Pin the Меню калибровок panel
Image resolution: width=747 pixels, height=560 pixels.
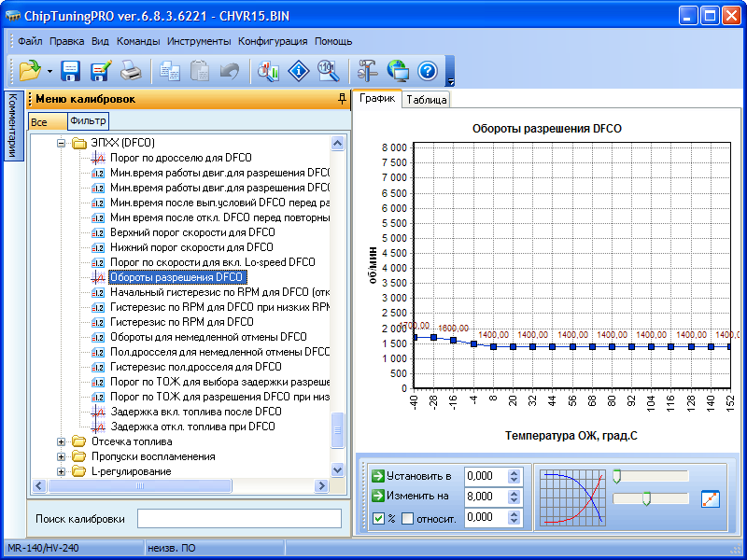click(x=342, y=98)
